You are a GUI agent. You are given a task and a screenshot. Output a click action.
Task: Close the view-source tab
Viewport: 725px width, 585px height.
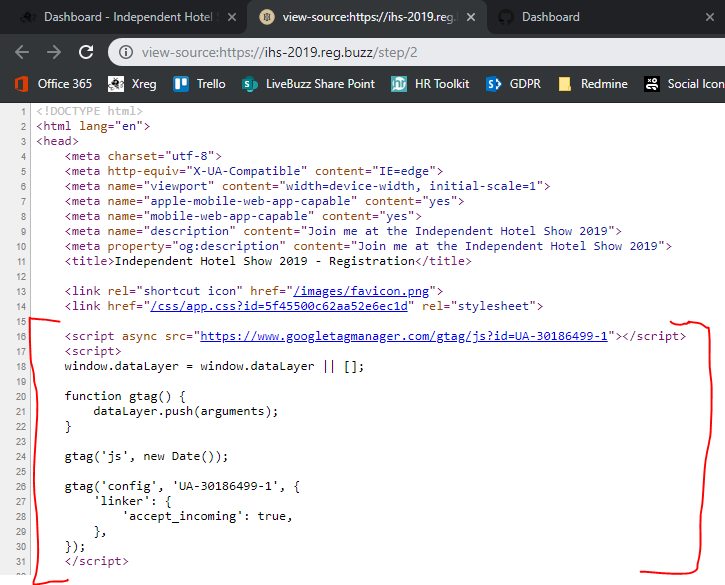pyautogui.click(x=471, y=17)
